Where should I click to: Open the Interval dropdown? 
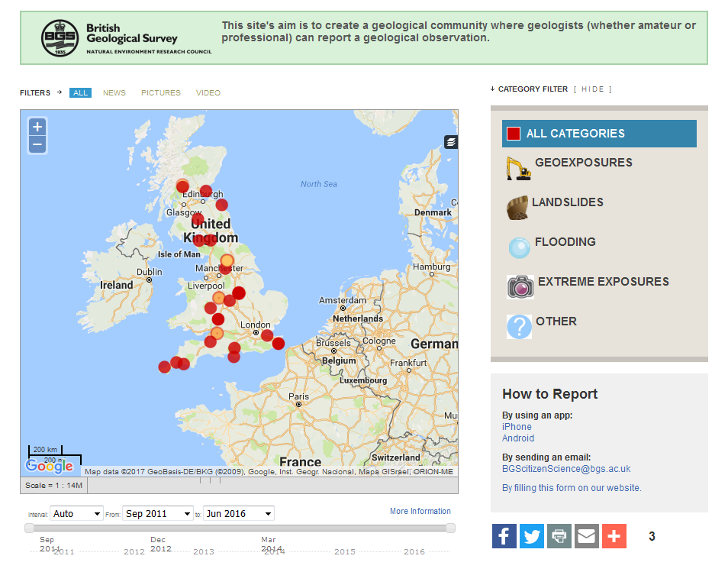point(76,513)
